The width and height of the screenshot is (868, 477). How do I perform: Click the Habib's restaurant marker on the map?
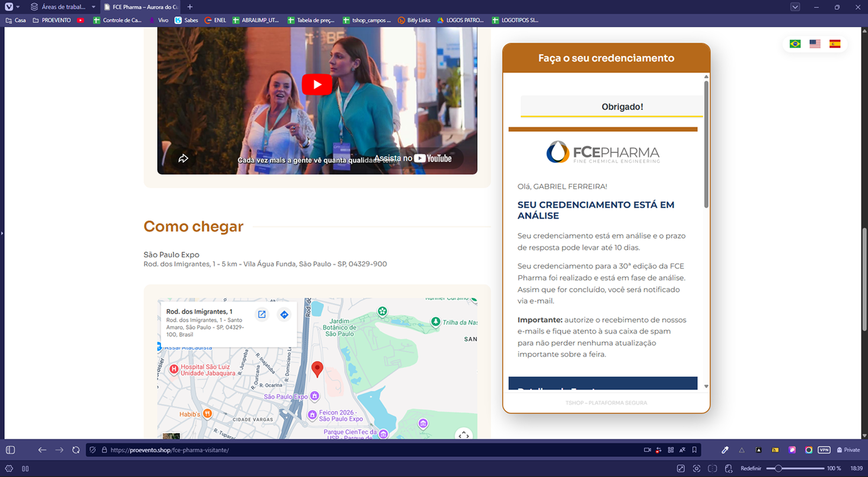pos(207,414)
